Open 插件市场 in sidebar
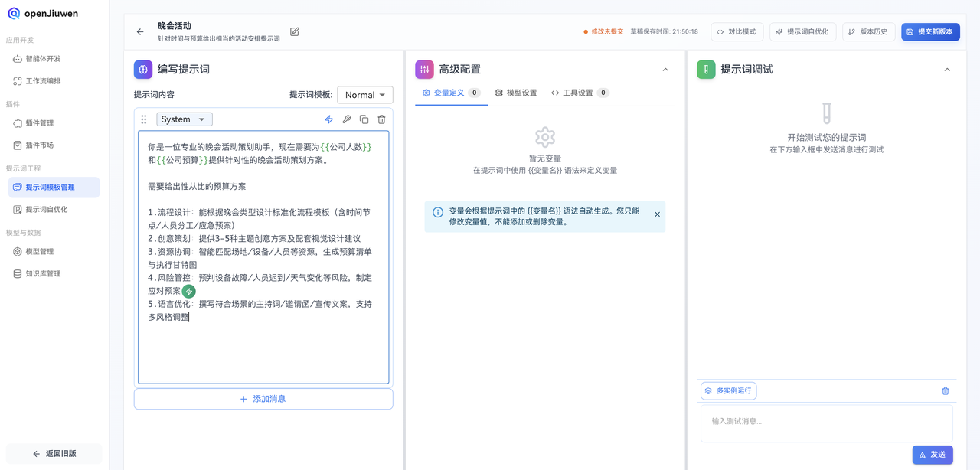 point(54,145)
